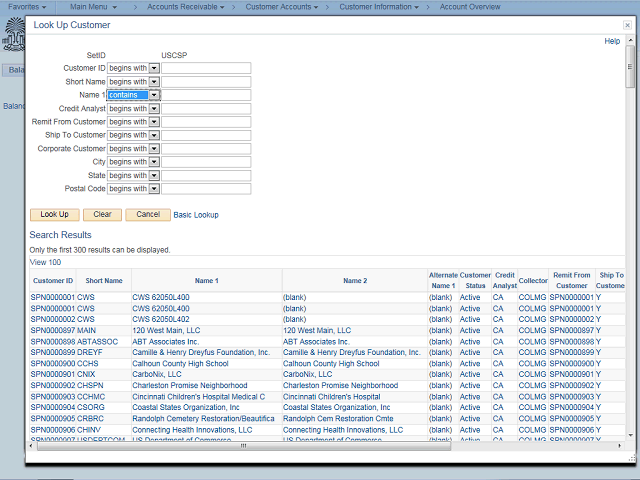This screenshot has height=480, width=640.
Task: Click Randolph Cem Restoration Cmte in Name 2
Action: (338, 418)
